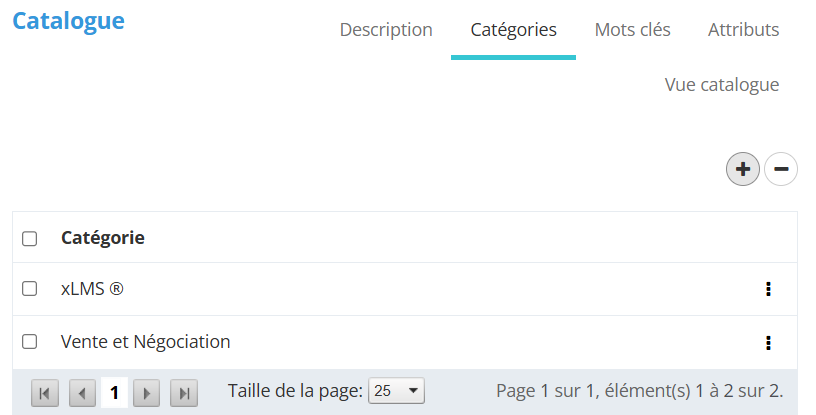816x415 pixels.
Task: Click the Vue catalogue link
Action: point(721,85)
